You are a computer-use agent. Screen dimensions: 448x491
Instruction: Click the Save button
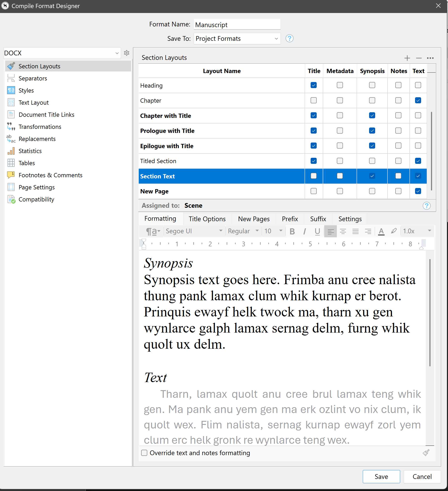click(x=381, y=476)
